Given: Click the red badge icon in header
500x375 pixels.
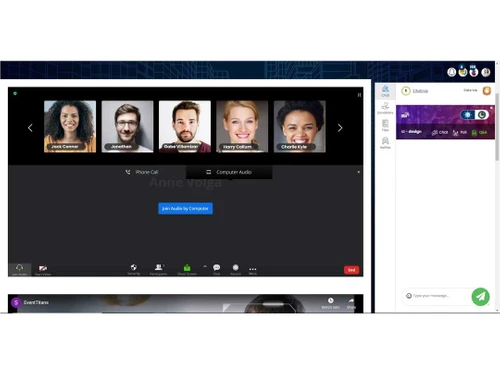Looking at the screenshot, I should point(474,71).
